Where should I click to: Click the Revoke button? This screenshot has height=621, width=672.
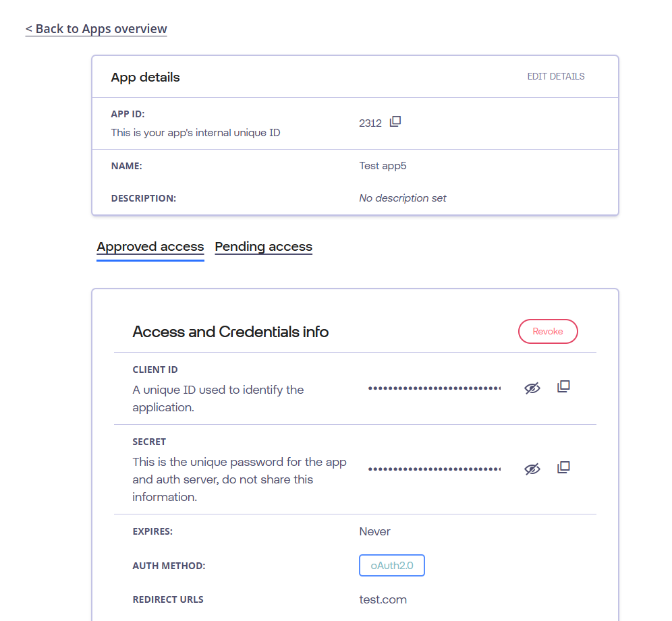coord(548,331)
